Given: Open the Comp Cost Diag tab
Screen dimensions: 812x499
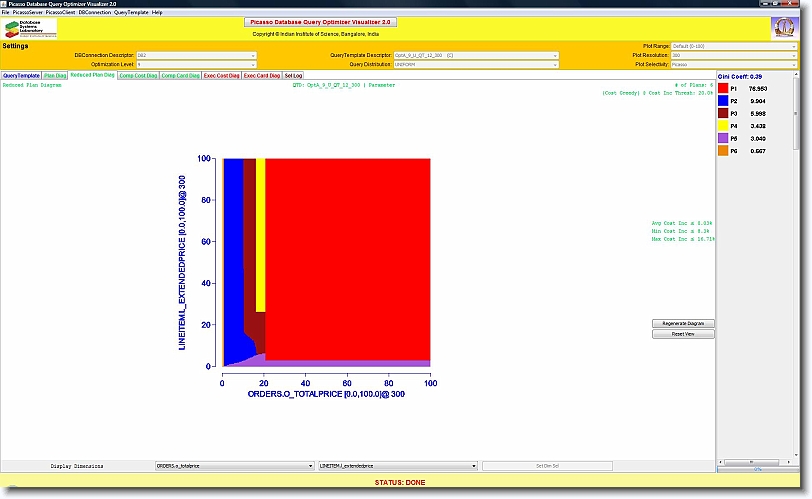Looking at the screenshot, I should click(137, 75).
